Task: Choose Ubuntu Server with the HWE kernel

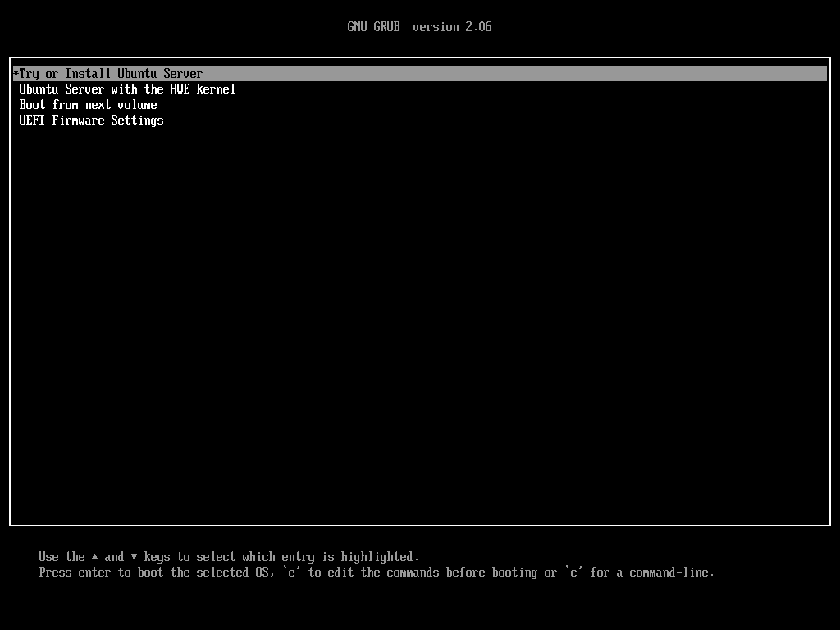Action: pos(127,89)
